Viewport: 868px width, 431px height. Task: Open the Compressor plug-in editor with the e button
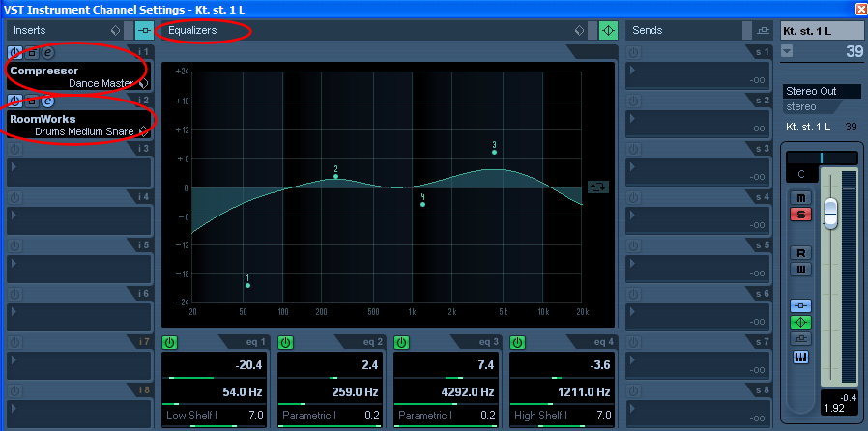(48, 53)
